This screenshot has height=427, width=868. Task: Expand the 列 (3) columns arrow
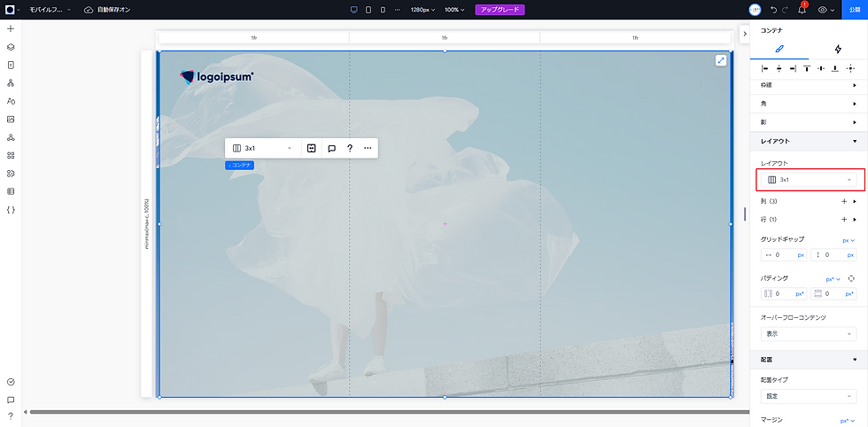point(855,202)
